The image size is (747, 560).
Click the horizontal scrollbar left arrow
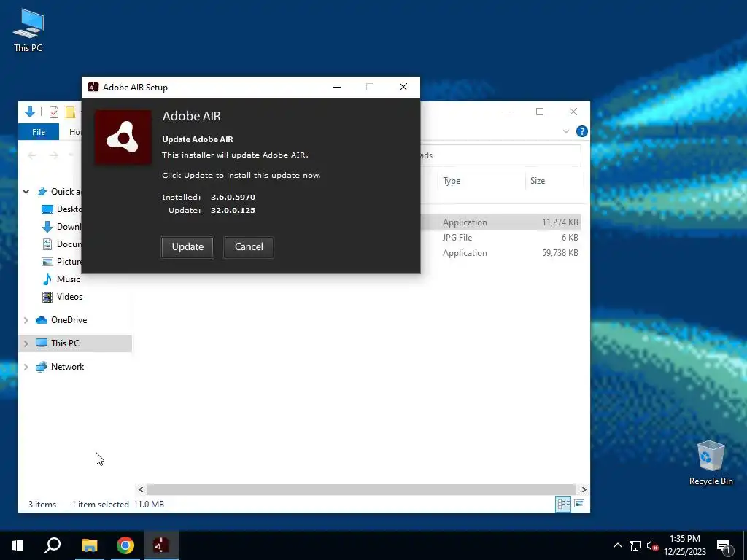(141, 489)
